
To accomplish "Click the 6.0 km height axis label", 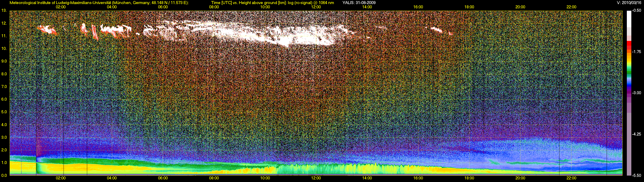I will point(4,99).
